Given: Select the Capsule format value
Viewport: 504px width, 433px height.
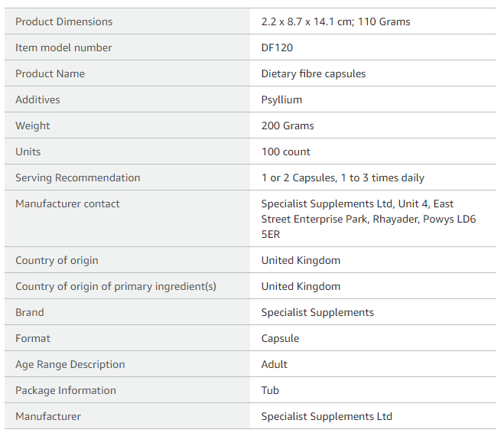Looking at the screenshot, I should coord(280,338).
